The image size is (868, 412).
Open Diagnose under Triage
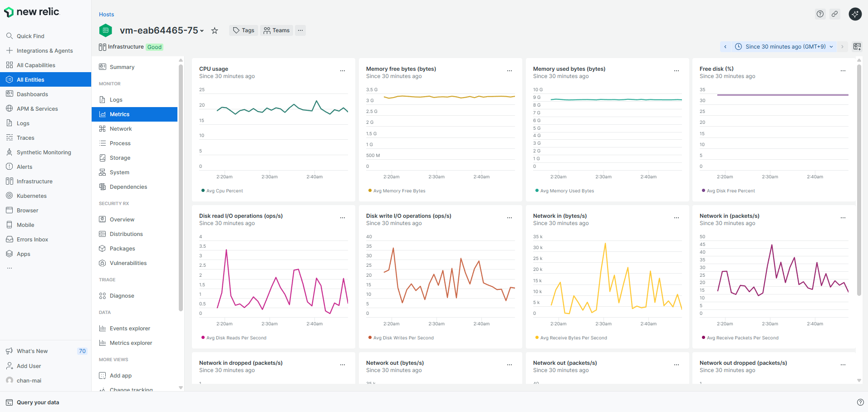[134, 295]
